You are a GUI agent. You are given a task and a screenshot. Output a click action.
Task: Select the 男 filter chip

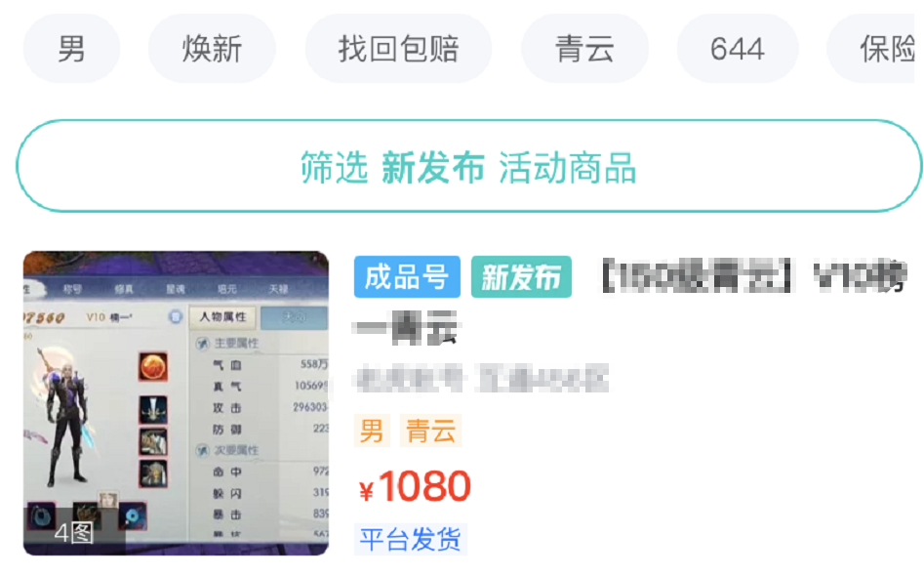click(71, 49)
